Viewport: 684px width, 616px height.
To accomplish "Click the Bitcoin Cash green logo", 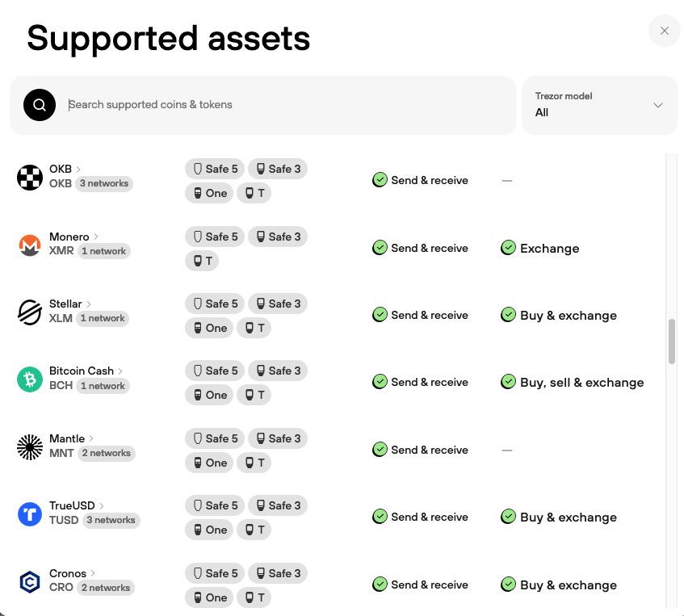I will [30, 379].
